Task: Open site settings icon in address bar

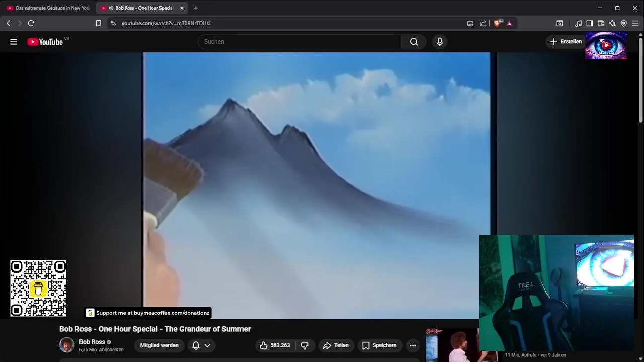Action: tap(113, 23)
